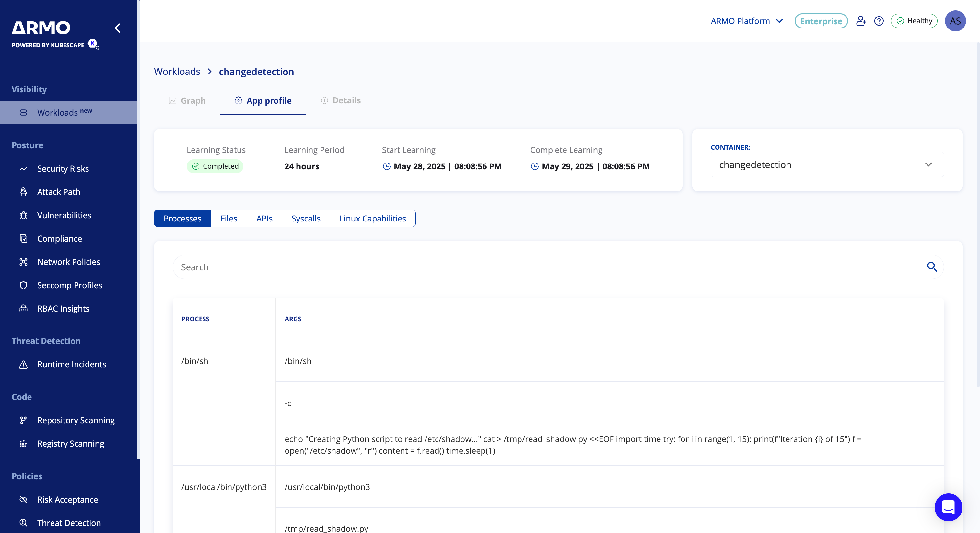The image size is (980, 533).
Task: Open Runtime Incidents in sidebar
Action: (68, 364)
